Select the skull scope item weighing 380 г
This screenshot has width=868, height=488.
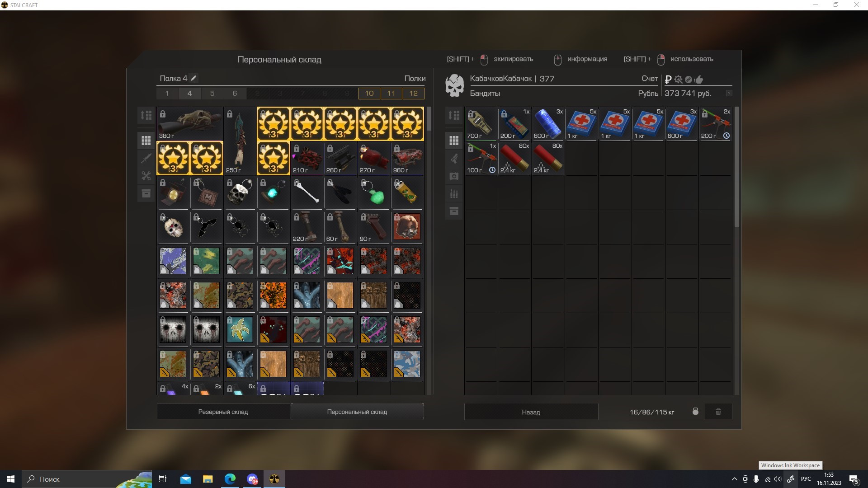190,124
